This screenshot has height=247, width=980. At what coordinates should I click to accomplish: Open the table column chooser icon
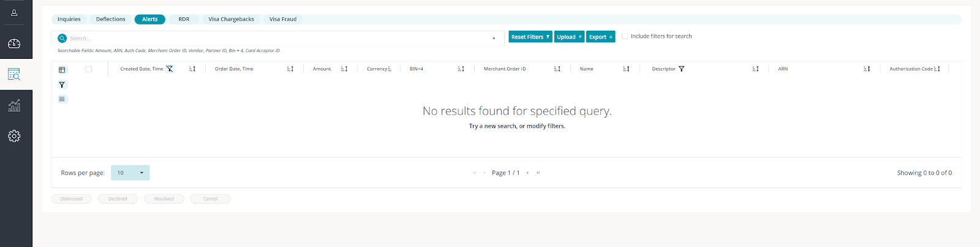tap(62, 70)
